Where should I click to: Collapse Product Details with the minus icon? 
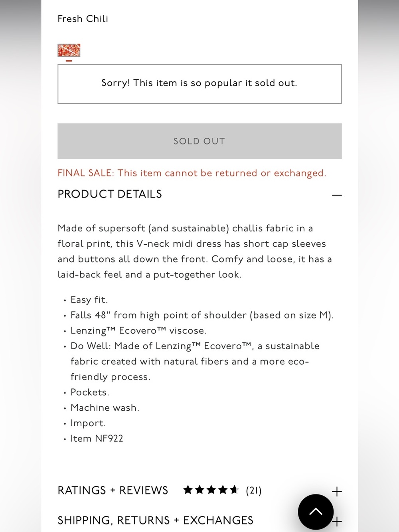coord(337,195)
